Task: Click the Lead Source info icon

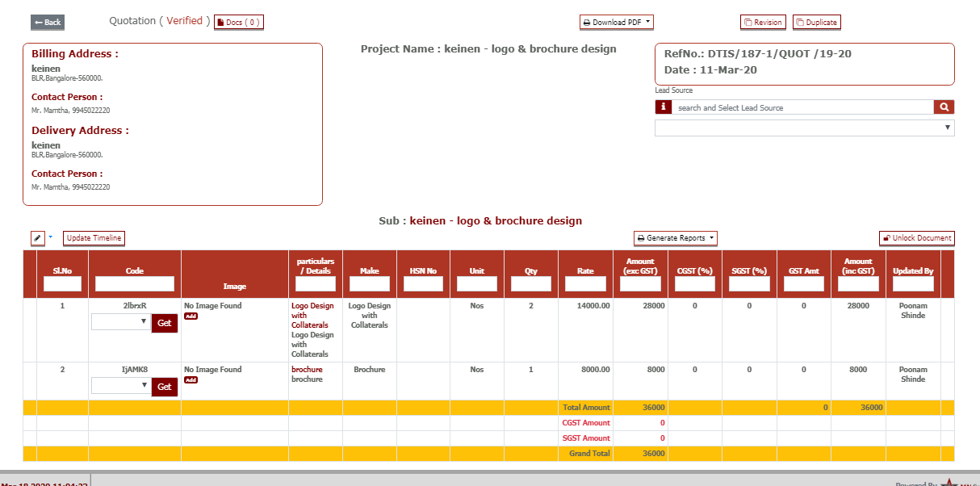Action: 663,107
